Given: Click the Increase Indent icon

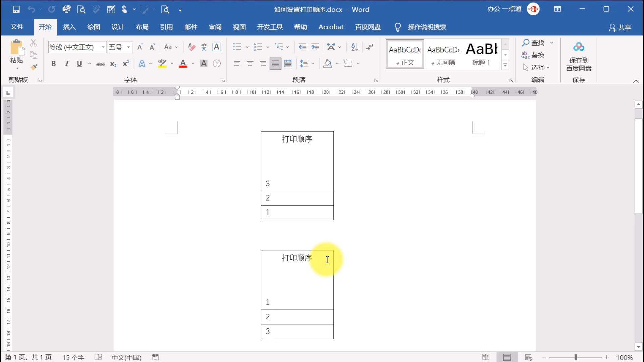Looking at the screenshot, I should pyautogui.click(x=315, y=47).
